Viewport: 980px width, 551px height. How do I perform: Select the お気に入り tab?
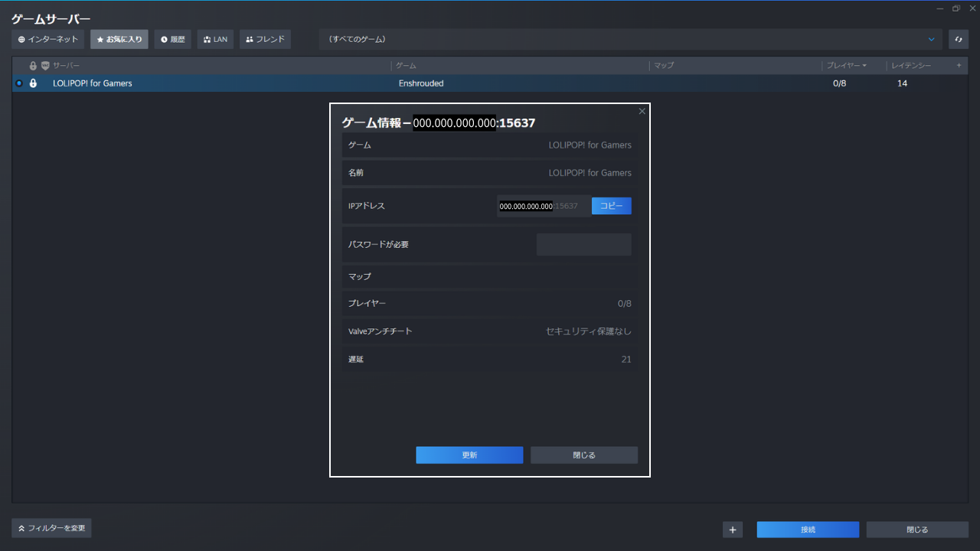(x=119, y=39)
